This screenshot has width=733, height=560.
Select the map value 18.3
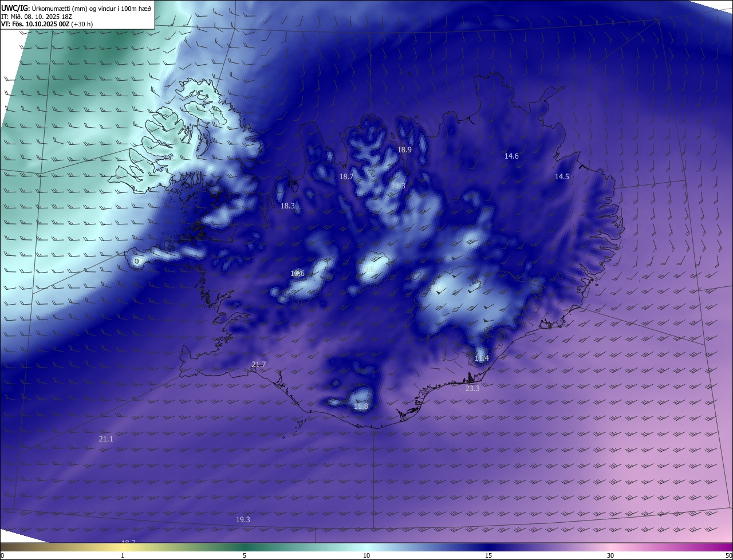[287, 206]
